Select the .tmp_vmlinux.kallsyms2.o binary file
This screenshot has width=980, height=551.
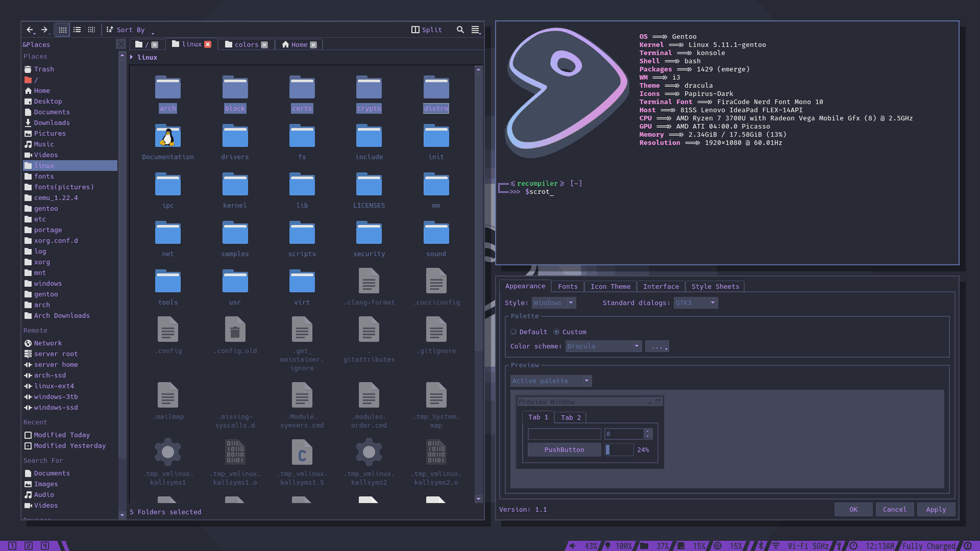(436, 462)
